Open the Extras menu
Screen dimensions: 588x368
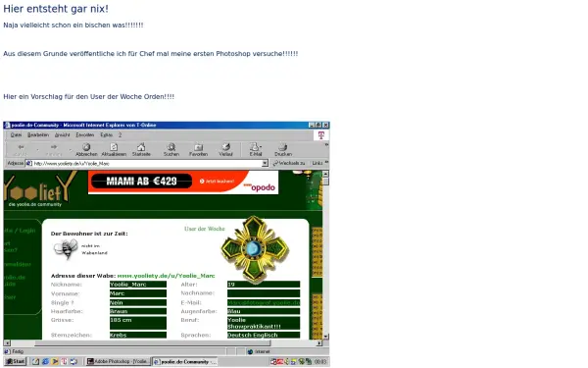coord(106,134)
